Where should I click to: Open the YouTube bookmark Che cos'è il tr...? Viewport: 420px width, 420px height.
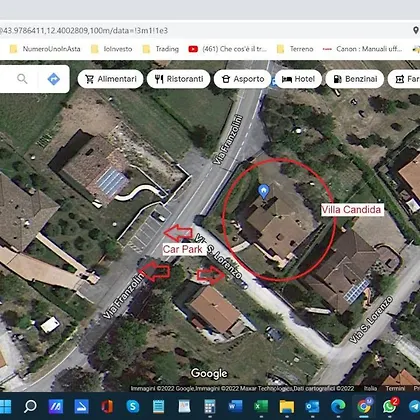click(228, 49)
